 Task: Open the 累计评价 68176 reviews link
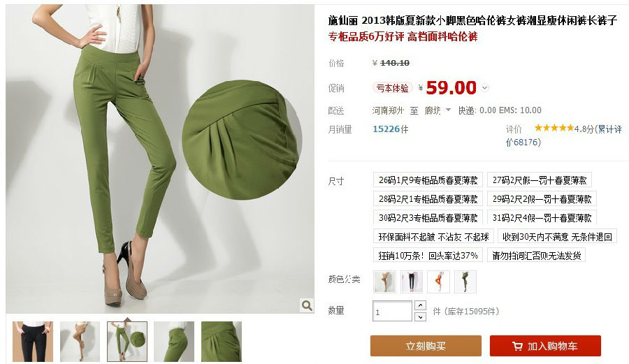(x=563, y=136)
